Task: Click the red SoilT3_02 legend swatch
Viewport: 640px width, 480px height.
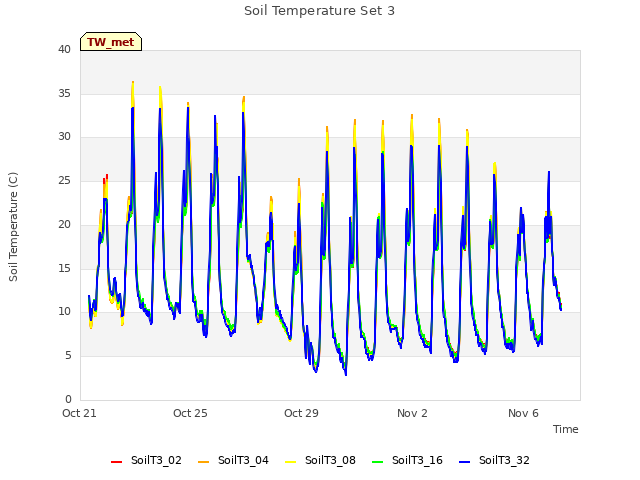Action: pos(116,462)
